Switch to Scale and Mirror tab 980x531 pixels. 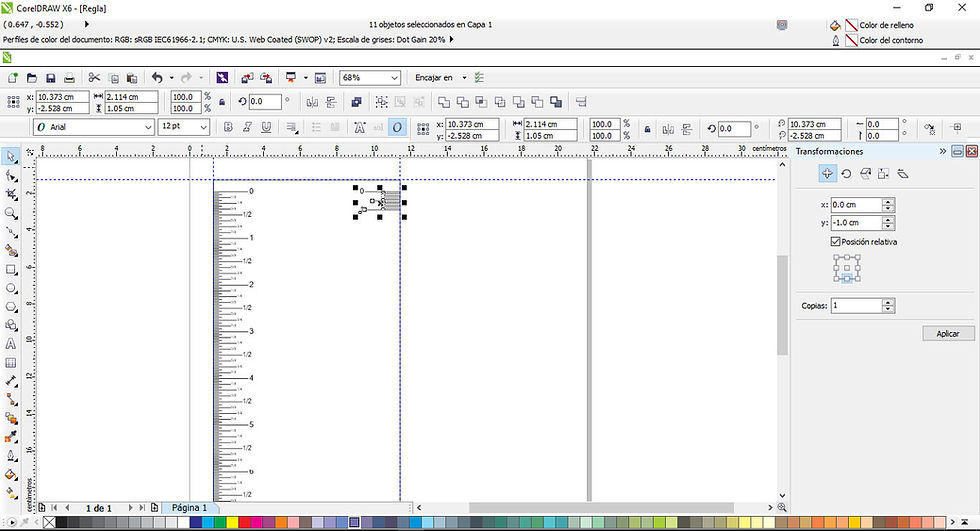[865, 174]
